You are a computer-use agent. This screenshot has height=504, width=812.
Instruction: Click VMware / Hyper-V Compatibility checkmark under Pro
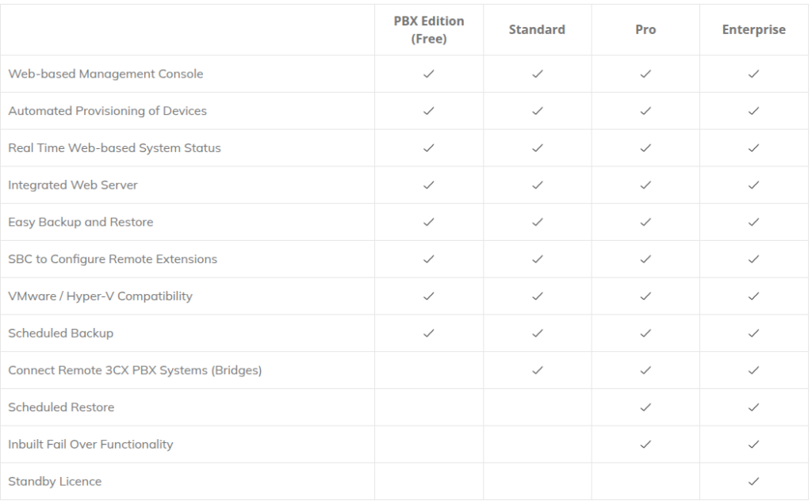645,296
